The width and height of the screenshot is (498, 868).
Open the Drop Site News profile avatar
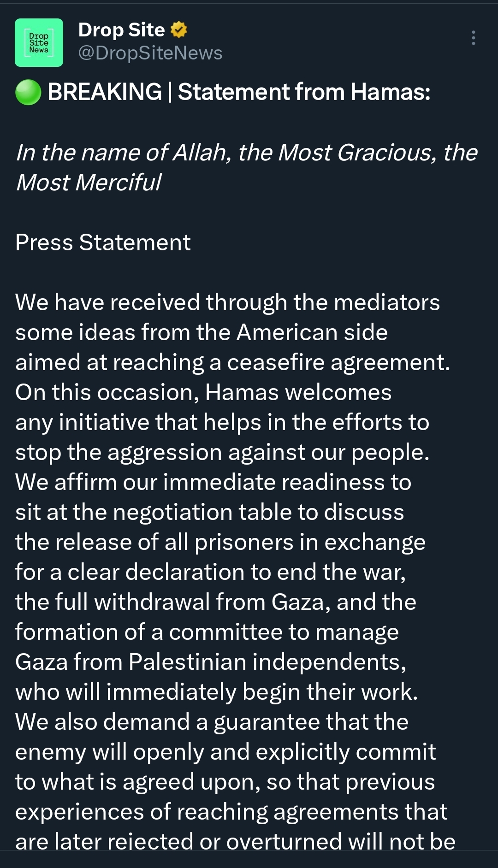pyautogui.click(x=39, y=42)
